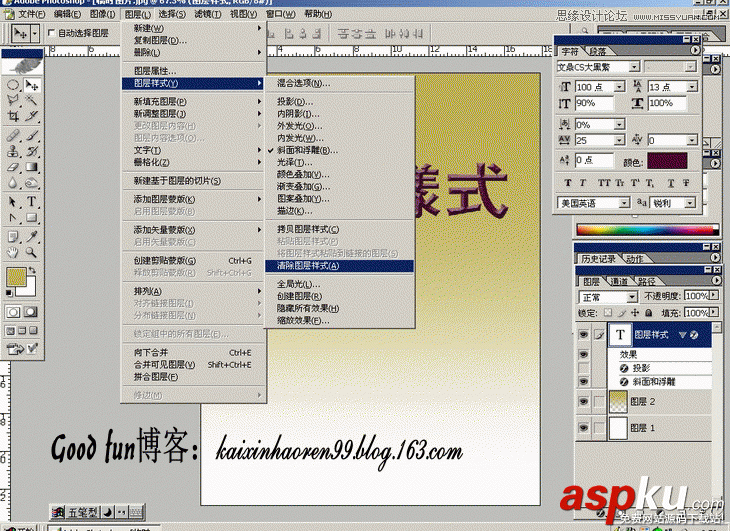Apply Underline style in Character panel
This screenshot has width=730, height=531.
(x=670, y=183)
